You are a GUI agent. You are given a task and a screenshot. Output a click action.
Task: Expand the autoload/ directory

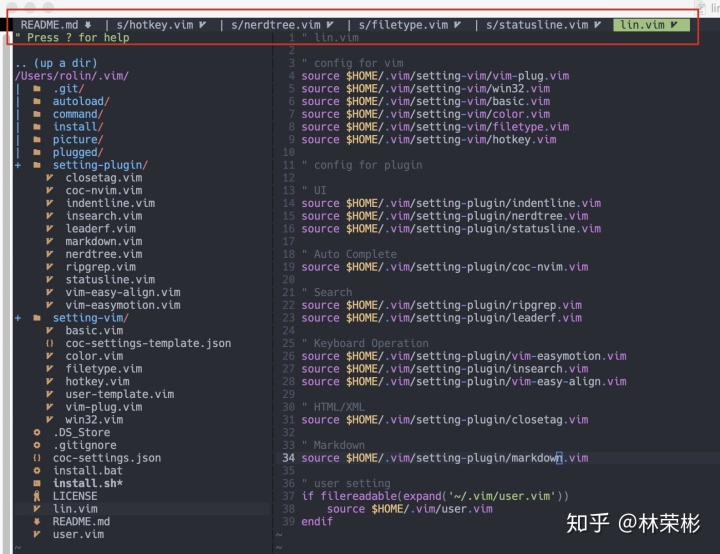[x=81, y=102]
